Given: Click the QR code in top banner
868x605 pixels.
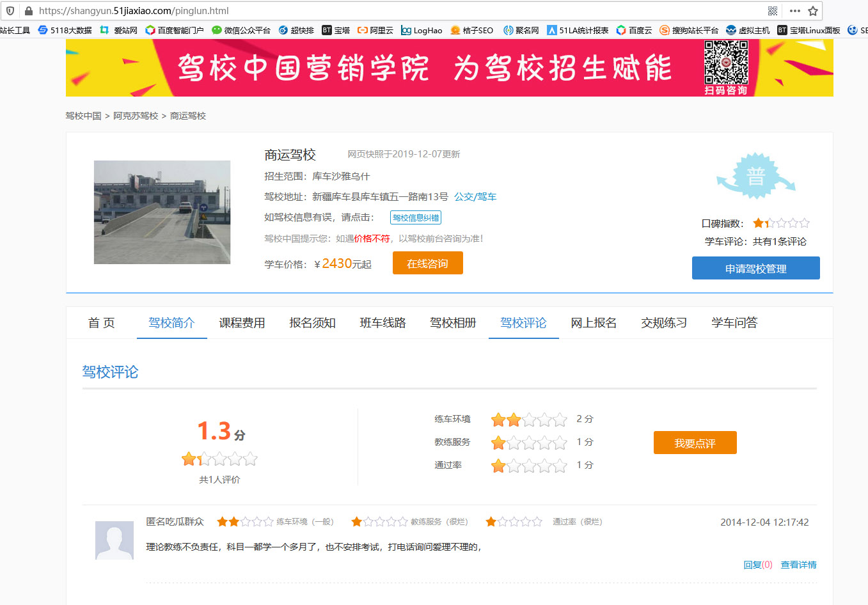Looking at the screenshot, I should coord(726,63).
